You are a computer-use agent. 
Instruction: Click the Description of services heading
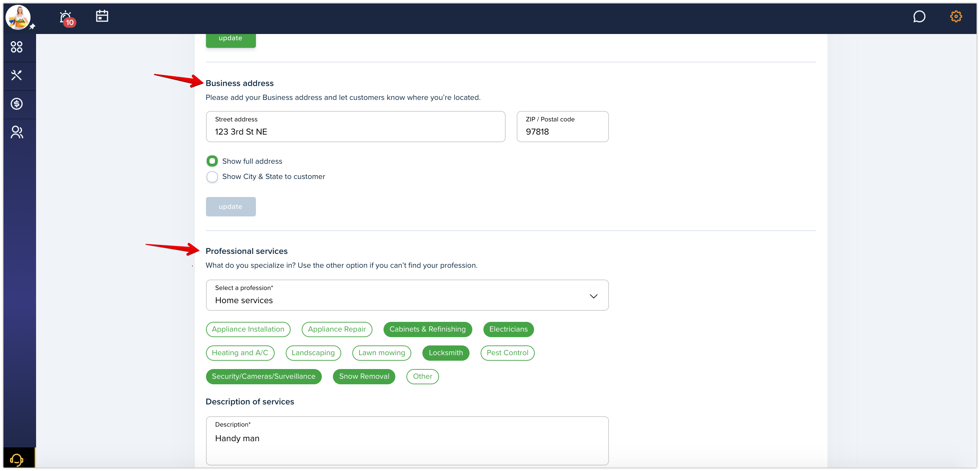[250, 402]
